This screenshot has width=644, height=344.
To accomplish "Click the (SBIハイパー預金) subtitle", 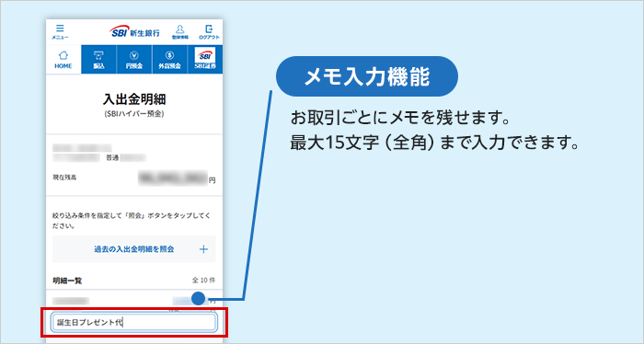I will 134,114.
